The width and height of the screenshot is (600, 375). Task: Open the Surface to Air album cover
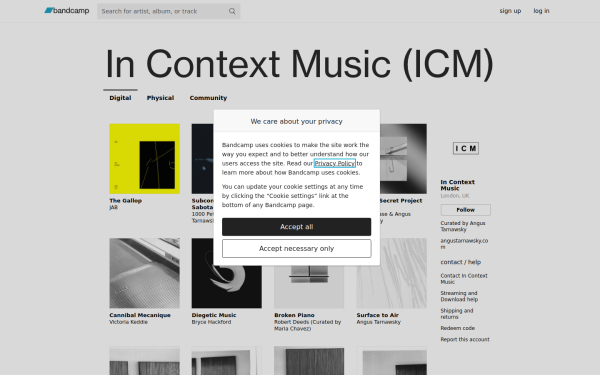point(391,273)
